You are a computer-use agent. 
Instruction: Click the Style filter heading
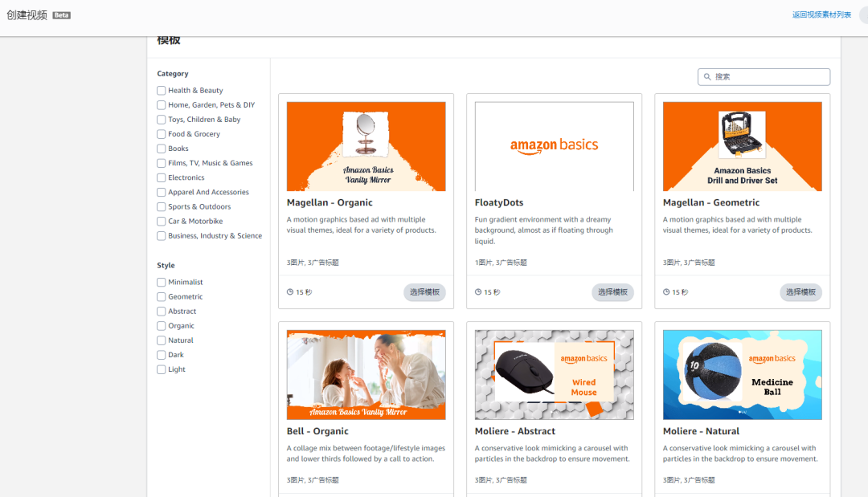click(x=166, y=266)
